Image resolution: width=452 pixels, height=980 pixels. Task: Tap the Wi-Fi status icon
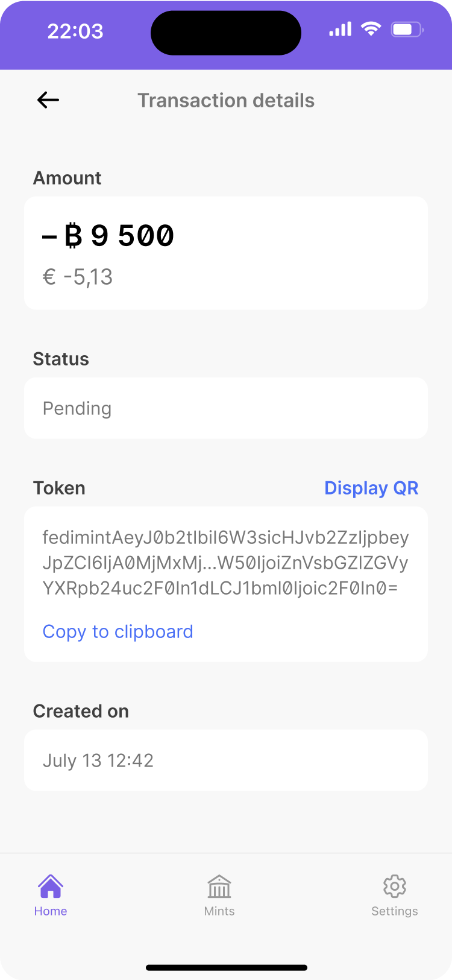click(x=371, y=29)
